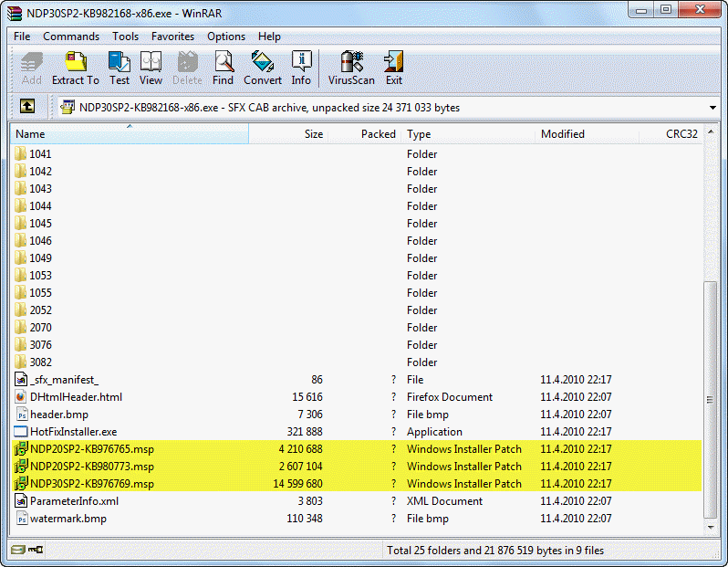The height and width of the screenshot is (567, 728).
Task: Open the Favorites menu
Action: point(172,37)
